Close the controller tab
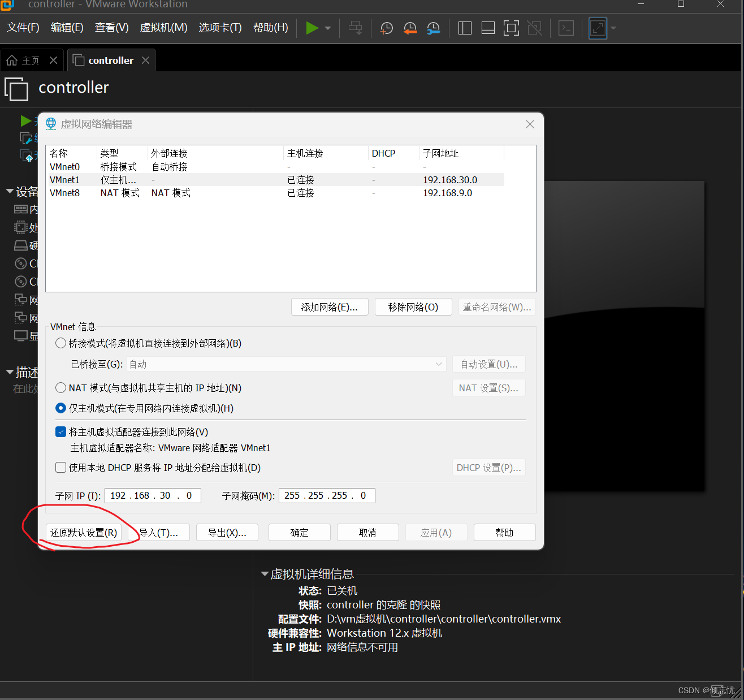The width and height of the screenshot is (744, 700). [145, 60]
